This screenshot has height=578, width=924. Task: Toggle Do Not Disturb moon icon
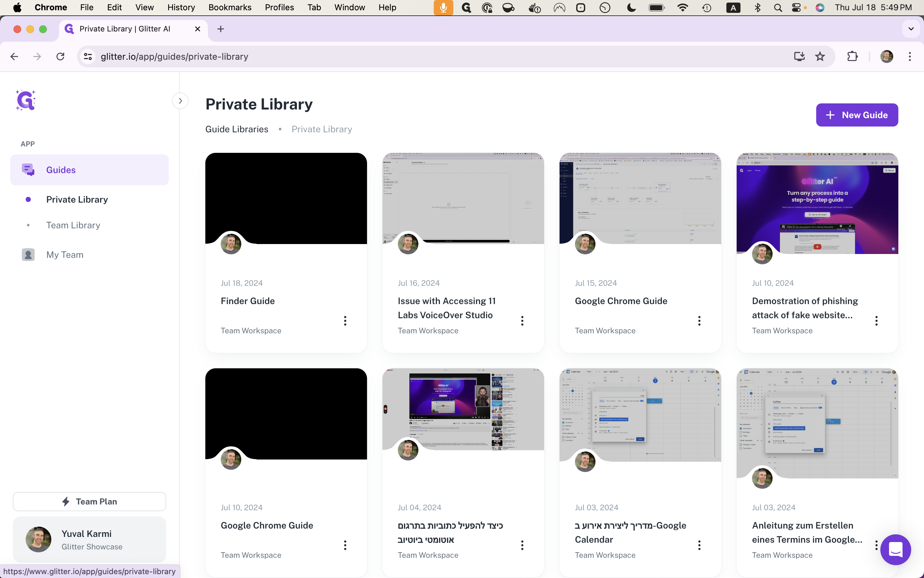(631, 7)
